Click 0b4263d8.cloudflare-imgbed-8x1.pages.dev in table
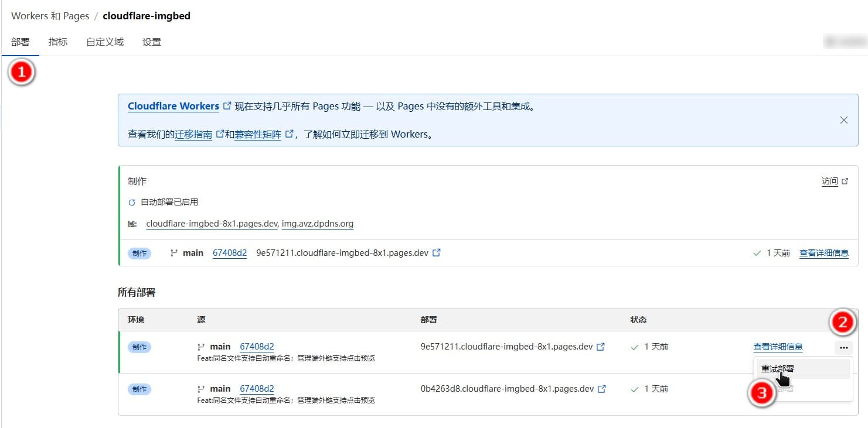The image size is (868, 428). coord(507,389)
